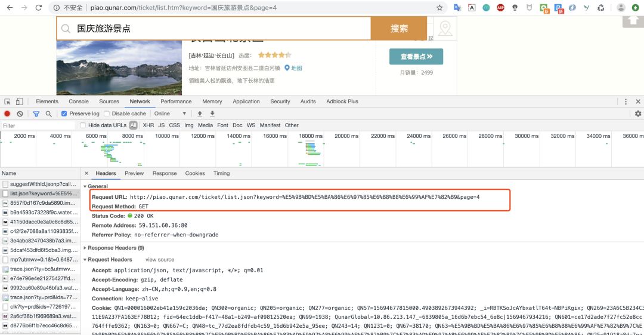644x335 pixels.
Task: Check Hide data URLs checkbox
Action: [83, 125]
